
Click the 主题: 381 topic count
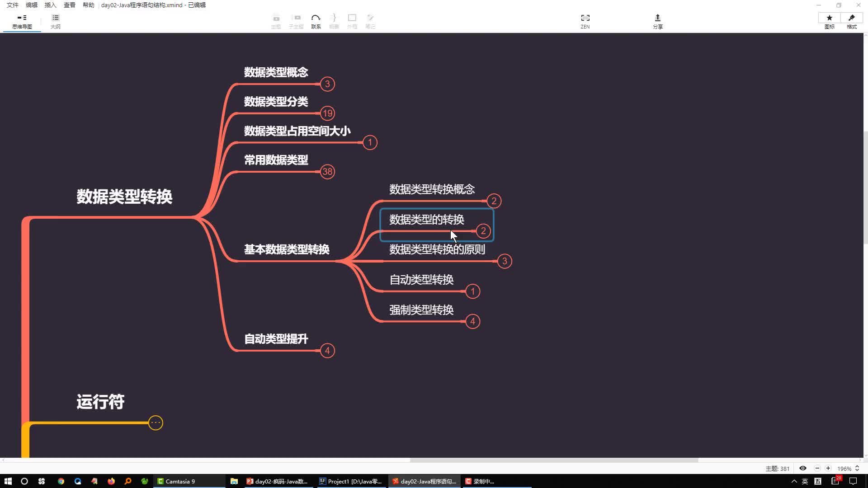coord(777,469)
